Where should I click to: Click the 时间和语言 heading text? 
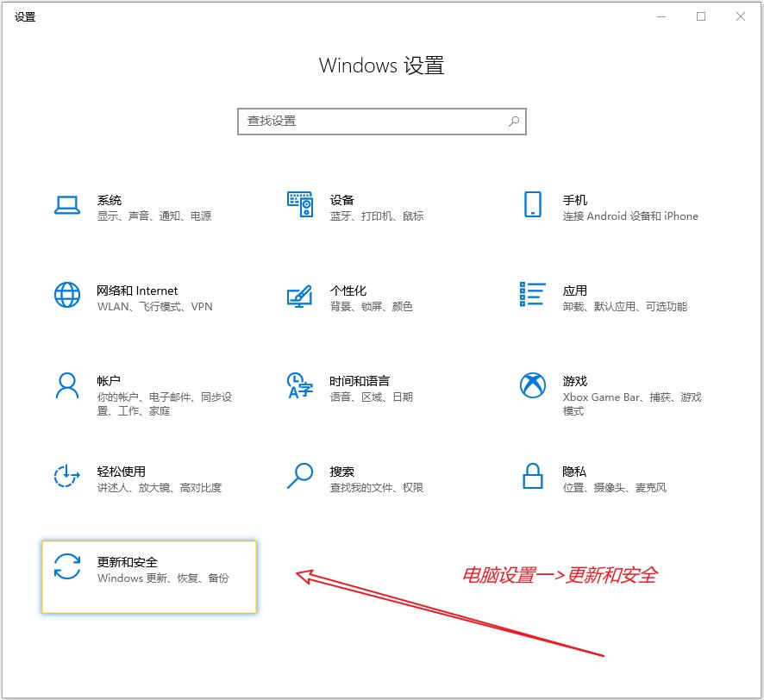pyautogui.click(x=360, y=381)
